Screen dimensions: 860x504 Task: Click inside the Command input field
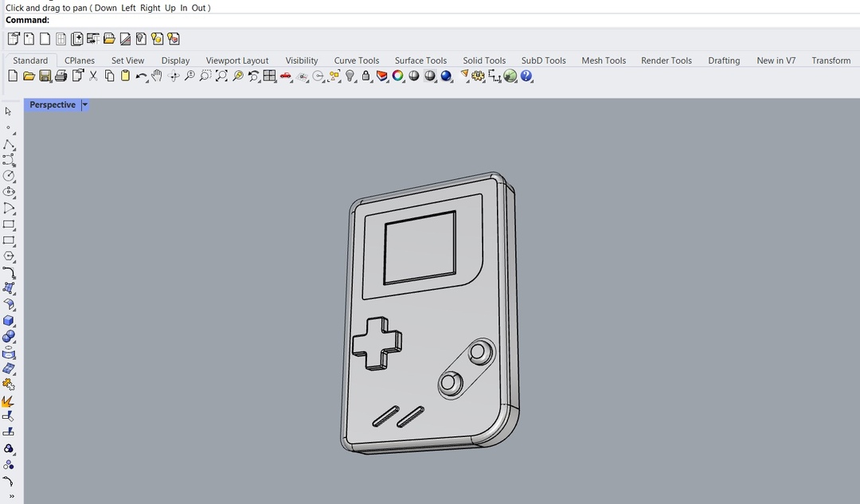454,20
